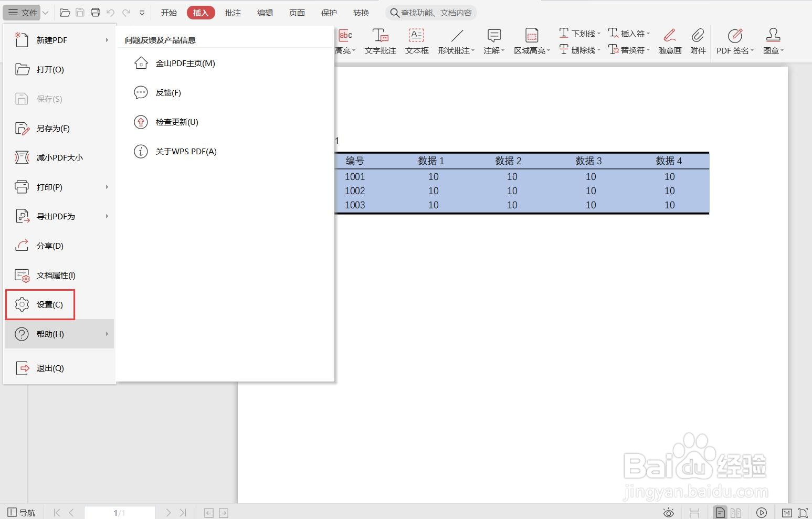The height and width of the screenshot is (519, 812).
Task: Select single page view mode
Action: (720, 513)
